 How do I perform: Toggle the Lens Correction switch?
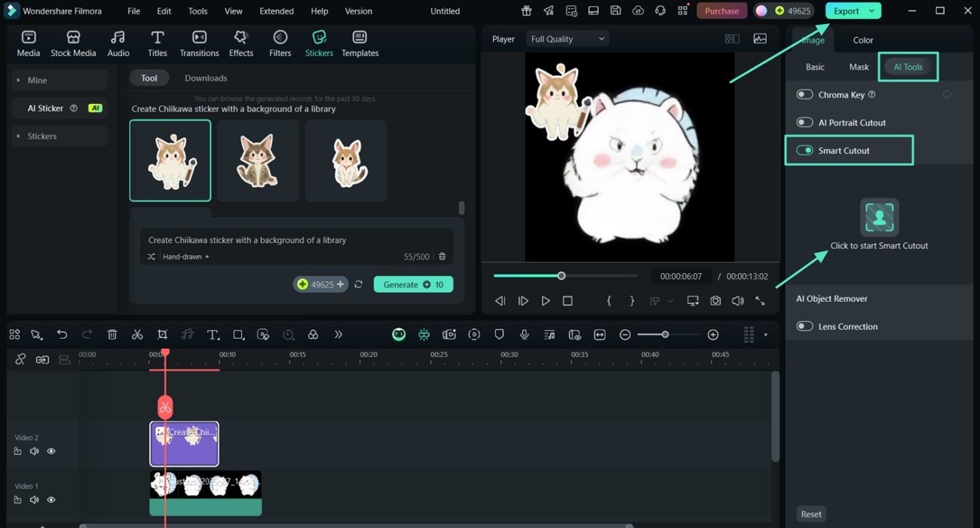[805, 327]
